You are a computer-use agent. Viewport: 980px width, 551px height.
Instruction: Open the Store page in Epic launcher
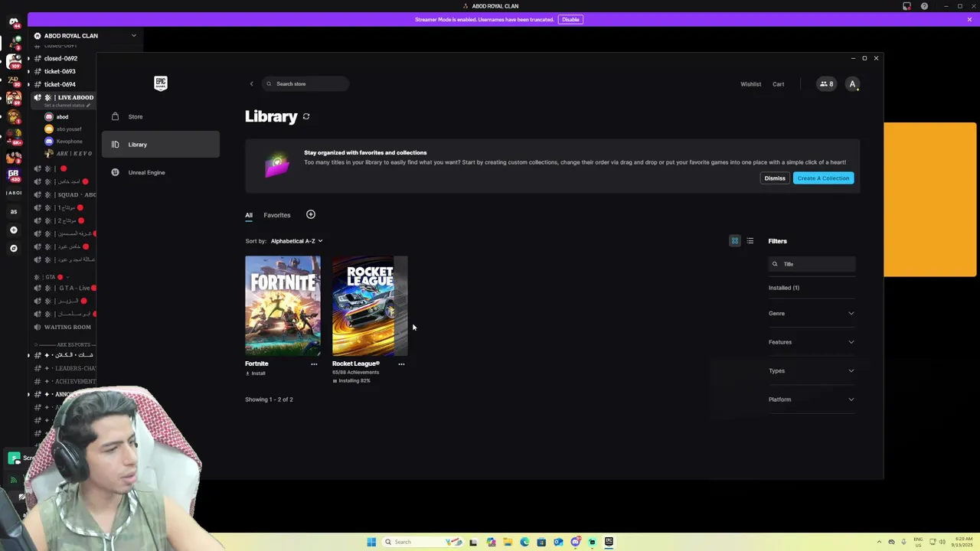coord(160,116)
